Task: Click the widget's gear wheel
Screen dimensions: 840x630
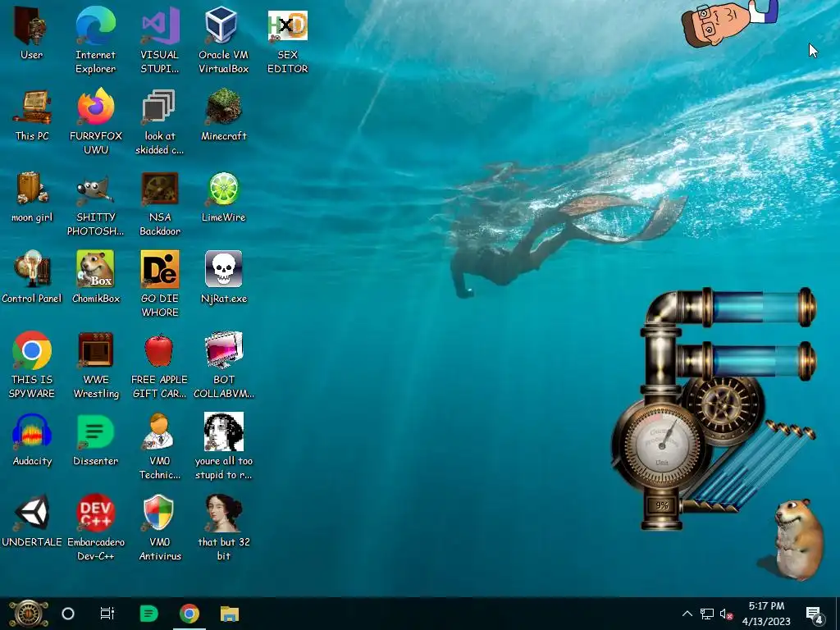Action: tap(724, 409)
